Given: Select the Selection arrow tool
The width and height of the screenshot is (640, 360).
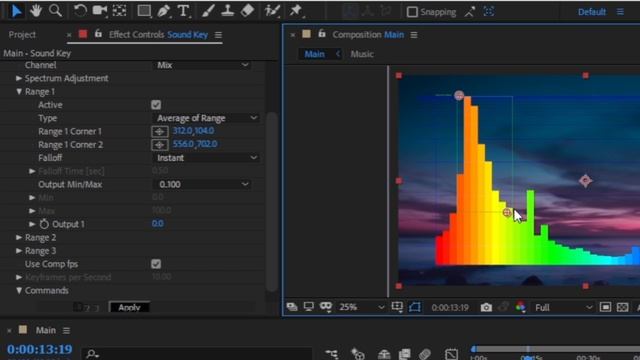Looking at the screenshot, I should click(16, 11).
